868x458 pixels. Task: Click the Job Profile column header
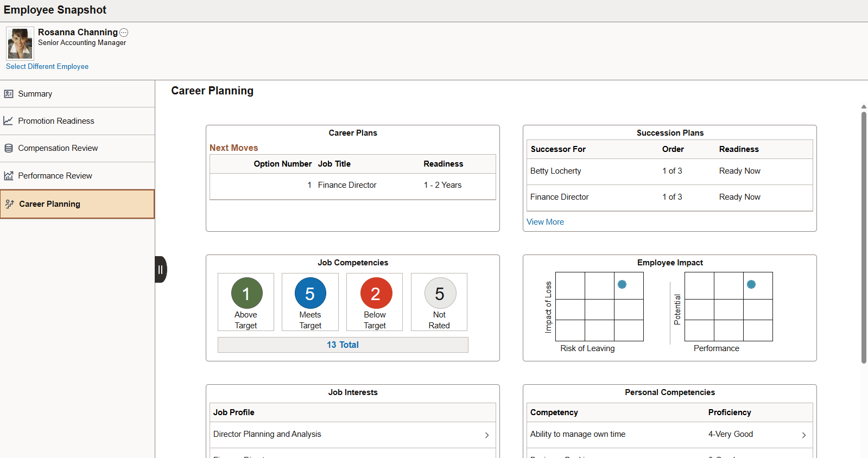233,412
